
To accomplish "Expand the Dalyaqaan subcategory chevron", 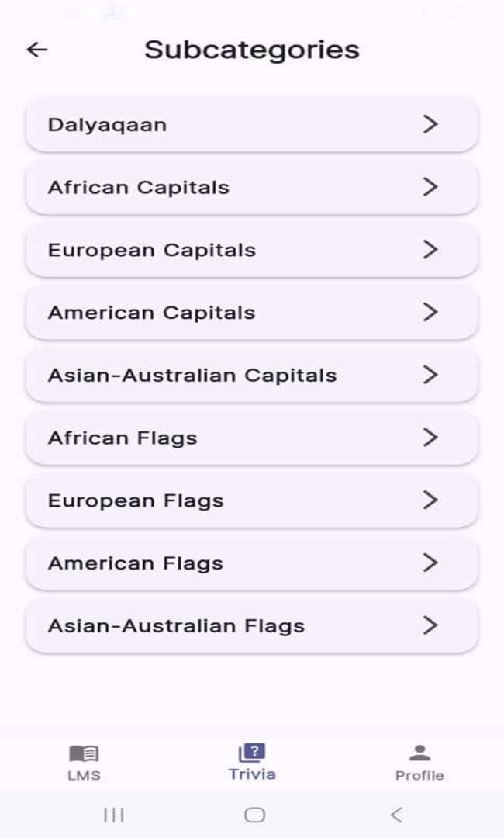I will (432, 124).
